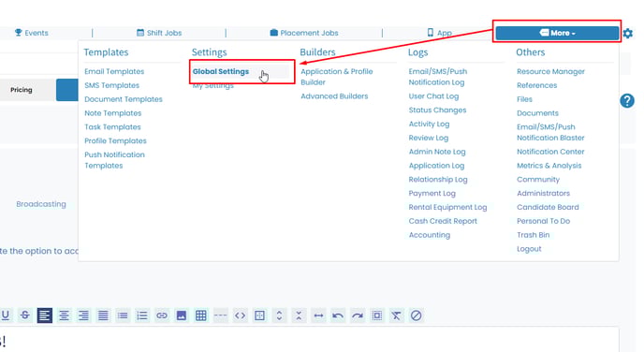Image resolution: width=644 pixels, height=352 pixels.
Task: Open Payment Log
Action: pos(432,194)
